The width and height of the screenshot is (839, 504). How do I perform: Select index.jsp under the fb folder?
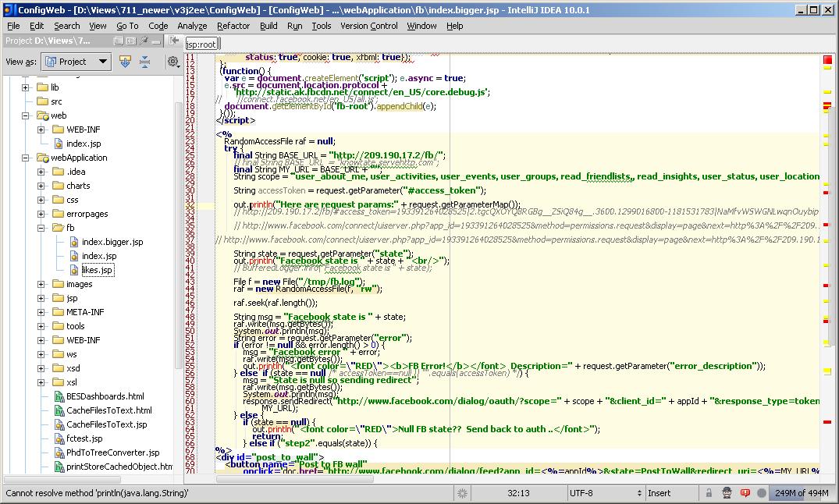[99, 256]
